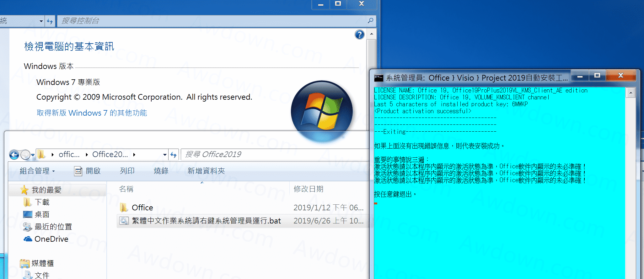Open OneDrive in the navigation pane

(x=51, y=239)
